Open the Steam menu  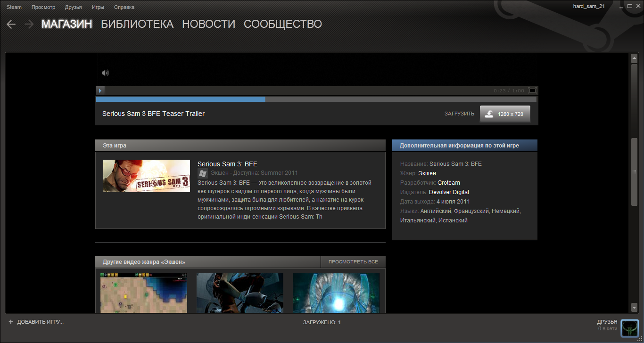pos(14,7)
